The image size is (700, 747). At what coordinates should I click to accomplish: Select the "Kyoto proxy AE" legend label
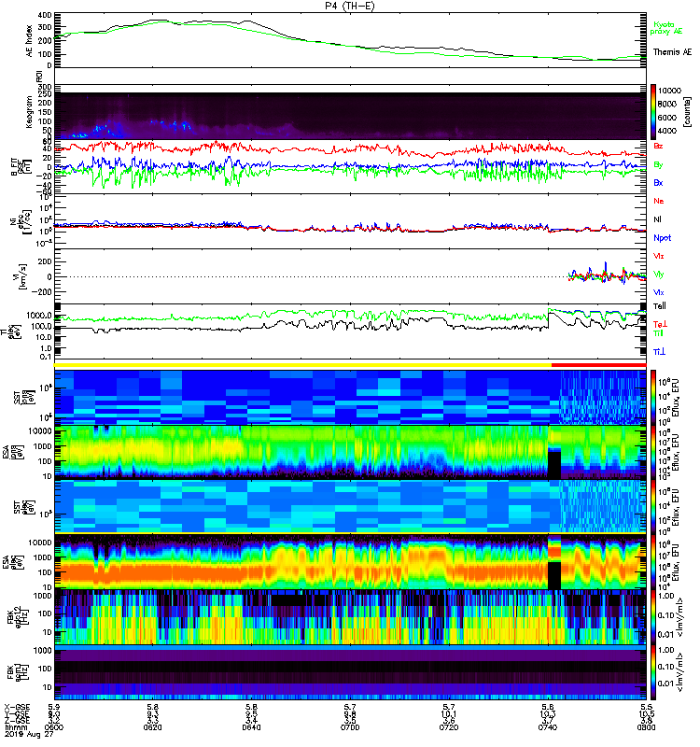(x=666, y=28)
